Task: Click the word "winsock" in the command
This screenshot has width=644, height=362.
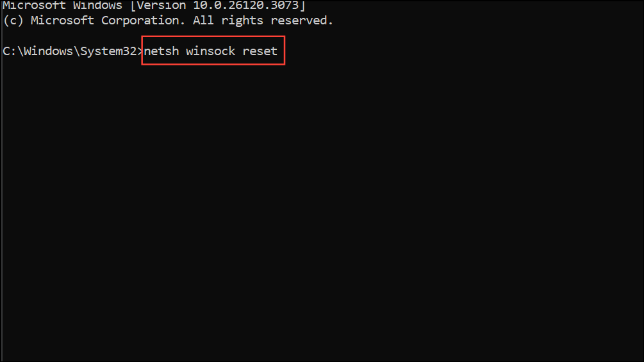Action: pos(211,51)
